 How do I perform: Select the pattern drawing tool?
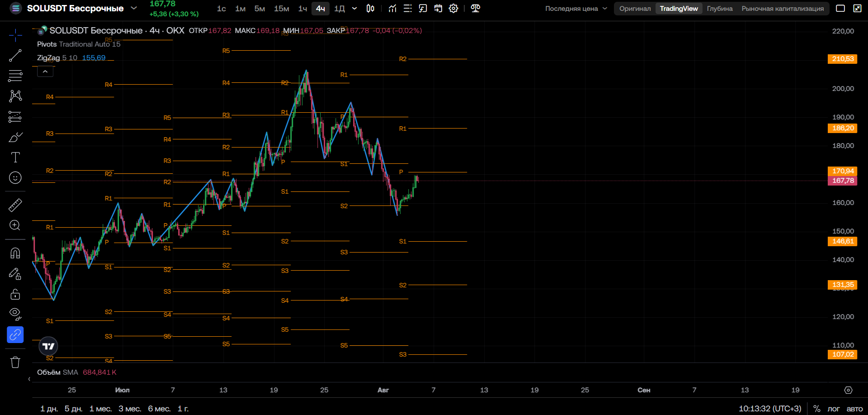tap(15, 95)
